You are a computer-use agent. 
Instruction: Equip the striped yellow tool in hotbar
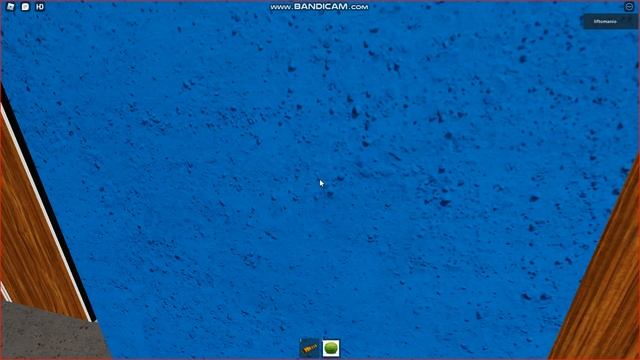(x=310, y=348)
